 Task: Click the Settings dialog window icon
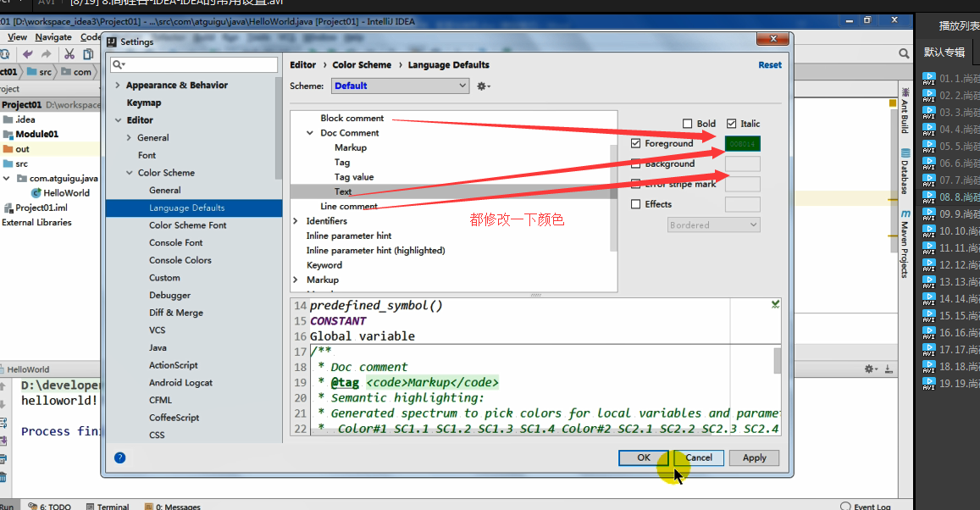pyautogui.click(x=112, y=42)
